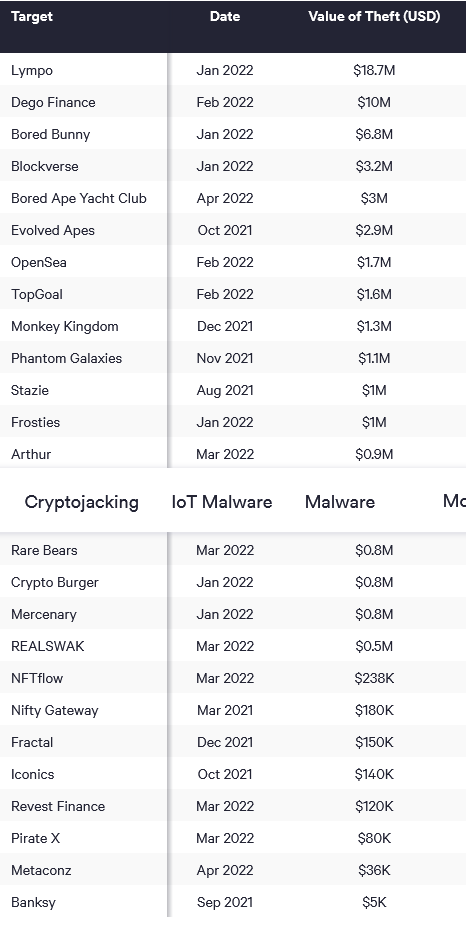466x929 pixels.
Task: Sort by Value of Theft (USD) header
Action: click(x=374, y=16)
